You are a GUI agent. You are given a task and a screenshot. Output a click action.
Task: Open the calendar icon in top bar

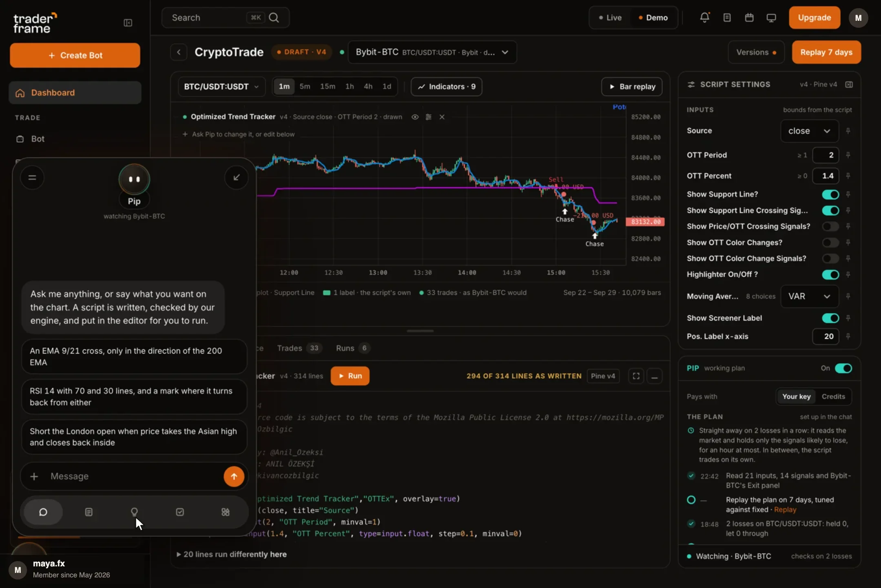[x=749, y=18]
